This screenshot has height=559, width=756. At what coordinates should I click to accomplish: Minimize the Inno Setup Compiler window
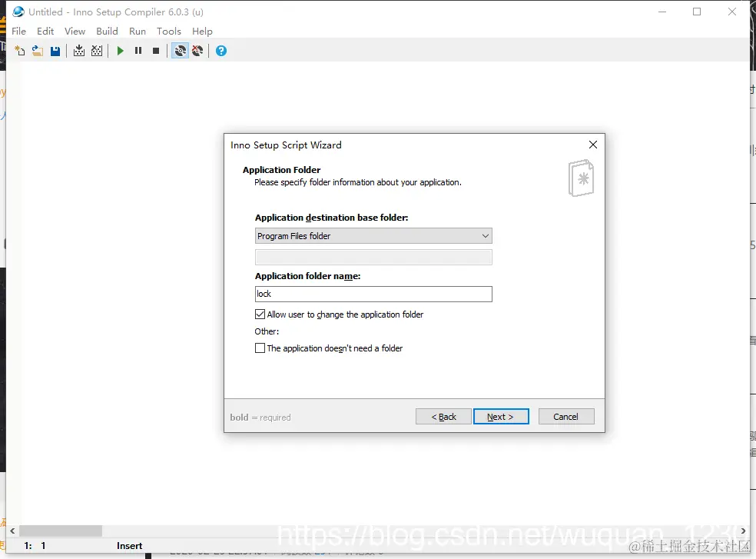662,12
